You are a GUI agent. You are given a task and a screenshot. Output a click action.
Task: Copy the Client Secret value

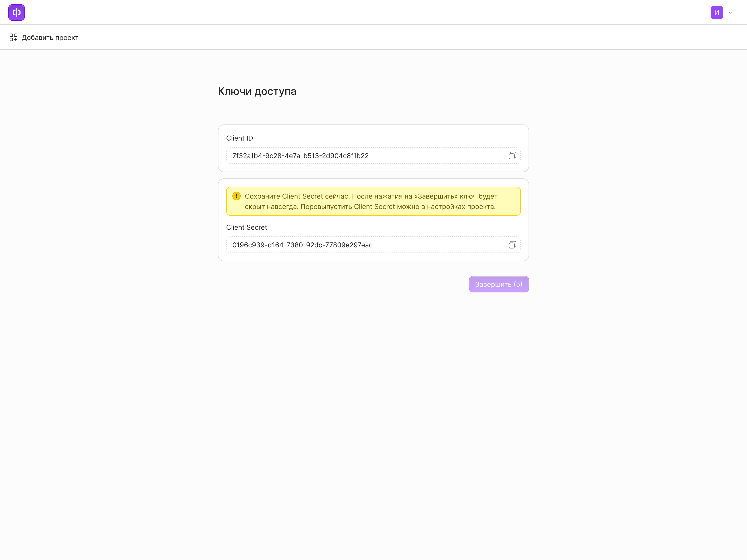pos(512,245)
